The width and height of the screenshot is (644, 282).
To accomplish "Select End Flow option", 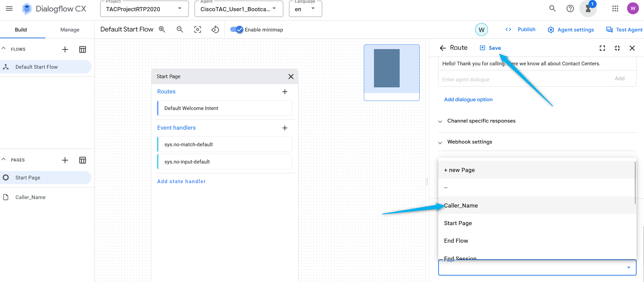I will pyautogui.click(x=537, y=241).
